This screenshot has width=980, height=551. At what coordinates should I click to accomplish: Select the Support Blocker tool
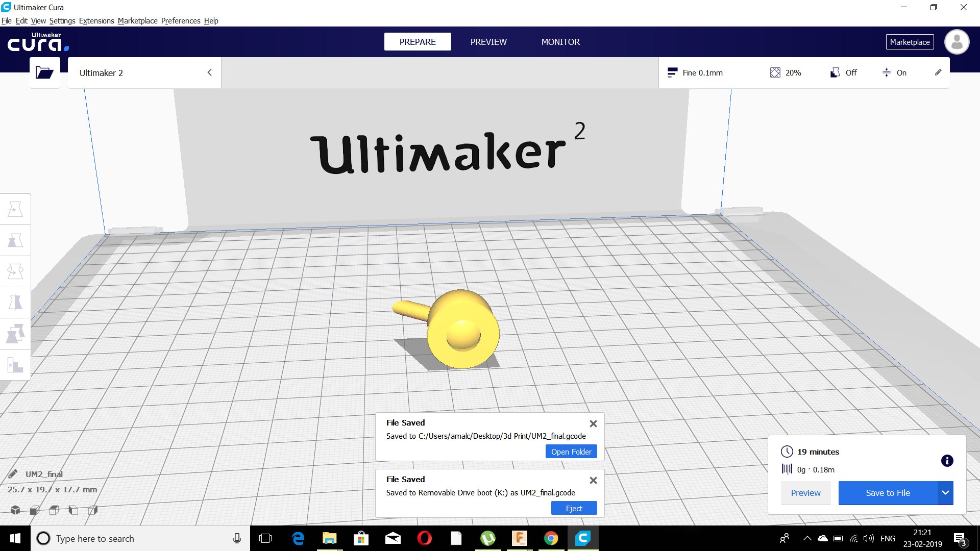(15, 365)
